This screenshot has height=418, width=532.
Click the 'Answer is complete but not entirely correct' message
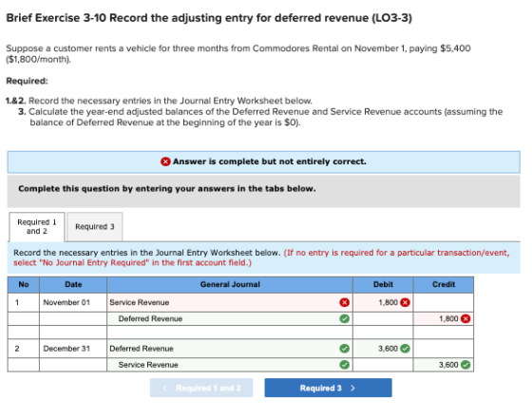pos(270,161)
